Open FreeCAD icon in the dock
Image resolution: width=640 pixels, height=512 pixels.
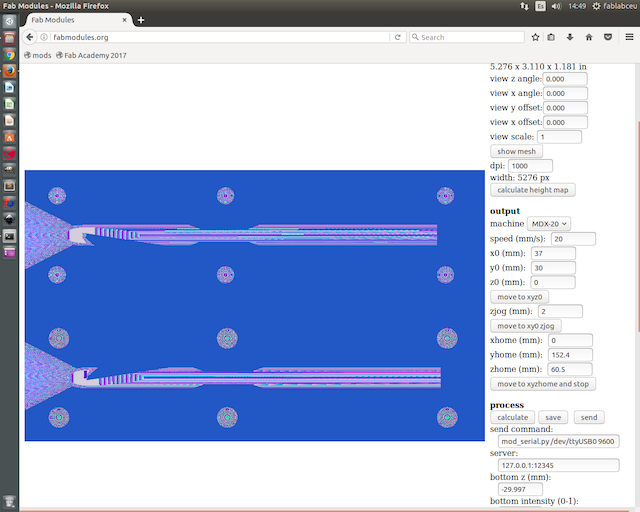point(9,203)
